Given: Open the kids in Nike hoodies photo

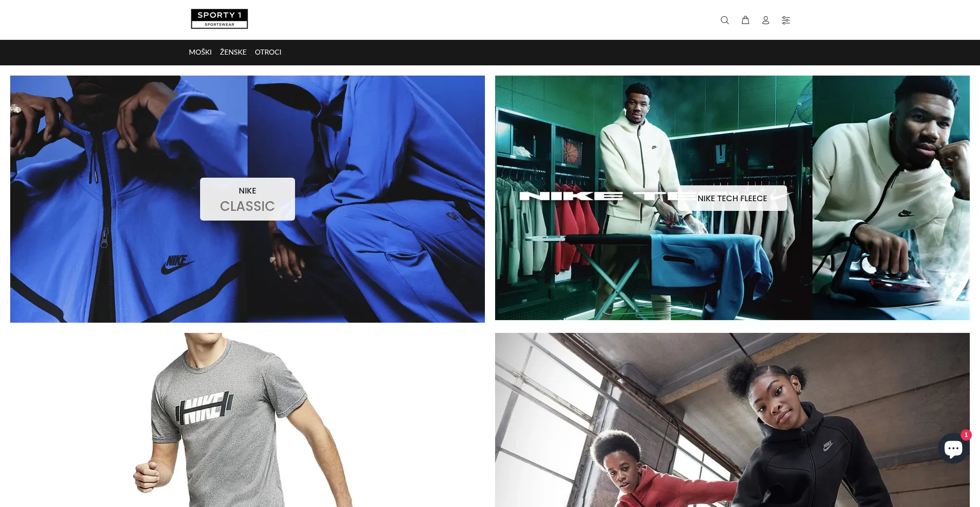Looking at the screenshot, I should pyautogui.click(x=732, y=420).
